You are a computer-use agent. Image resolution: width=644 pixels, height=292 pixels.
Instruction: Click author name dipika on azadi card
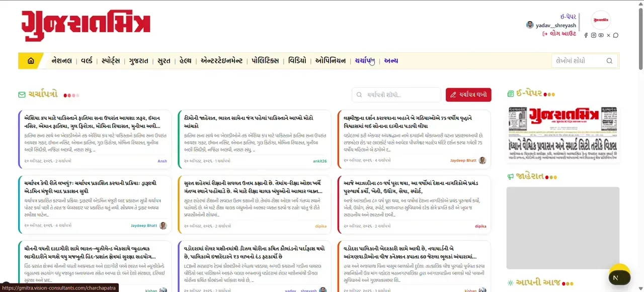[480, 226]
